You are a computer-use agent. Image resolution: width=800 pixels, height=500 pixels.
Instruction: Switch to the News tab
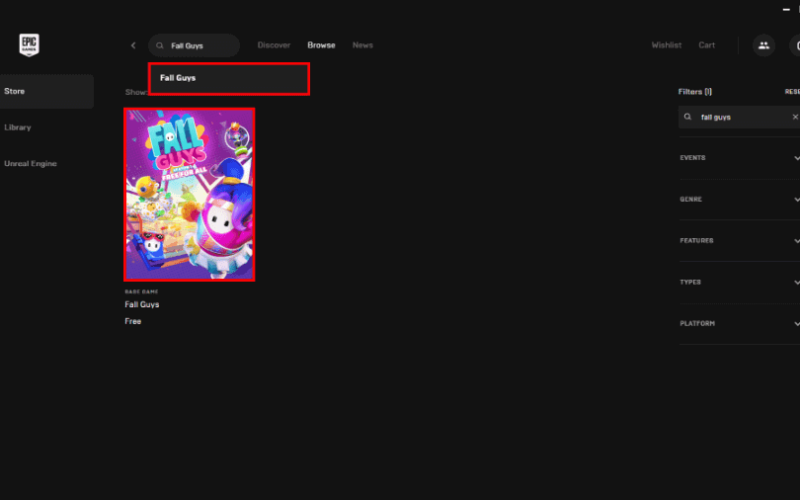click(x=363, y=45)
